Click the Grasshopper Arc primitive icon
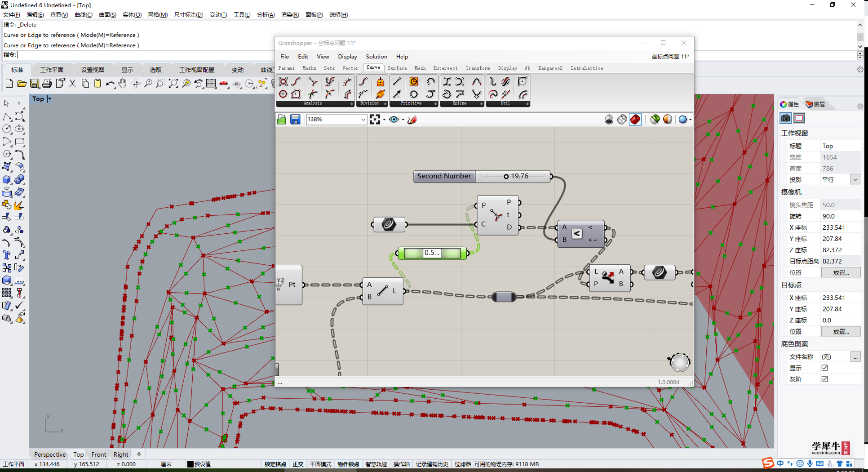The image size is (868, 472). pyautogui.click(x=430, y=81)
